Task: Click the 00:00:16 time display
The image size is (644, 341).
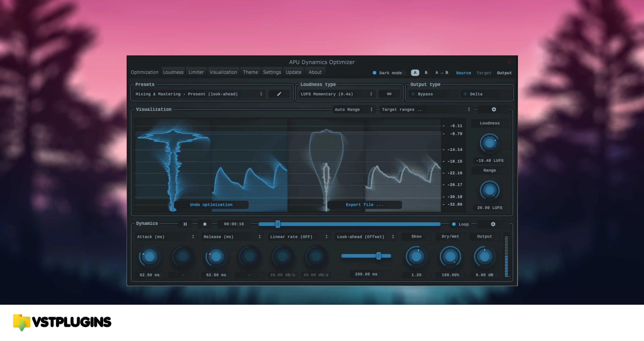Action: 234,224
